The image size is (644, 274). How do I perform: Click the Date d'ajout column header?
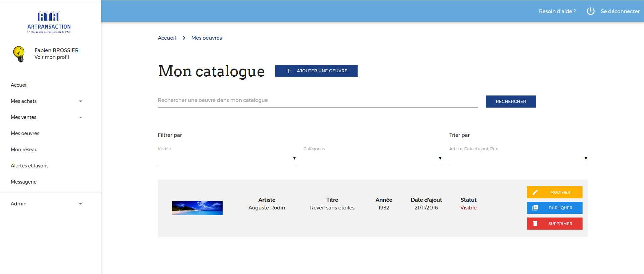point(426,200)
